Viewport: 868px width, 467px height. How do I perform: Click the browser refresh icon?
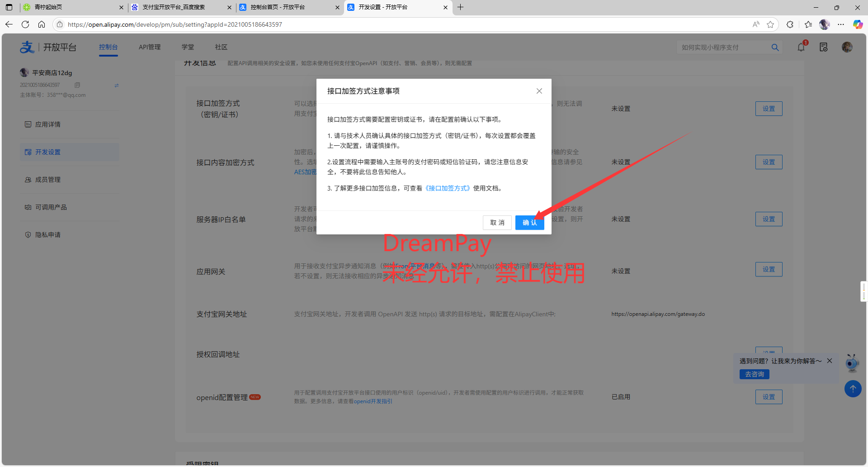(x=25, y=24)
